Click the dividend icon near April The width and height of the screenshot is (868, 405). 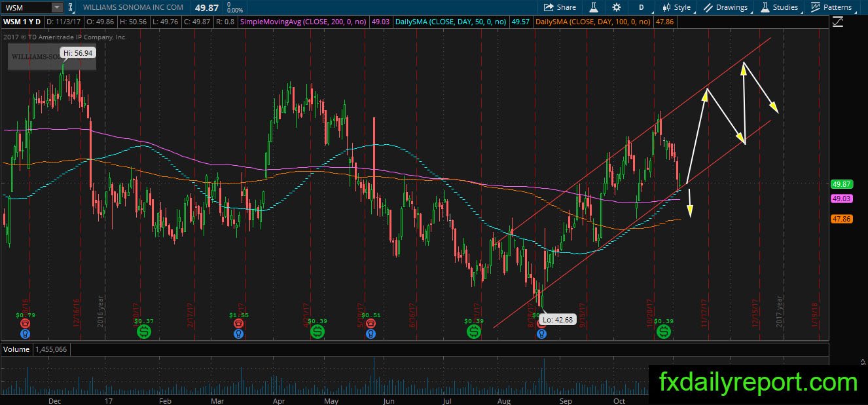[317, 332]
